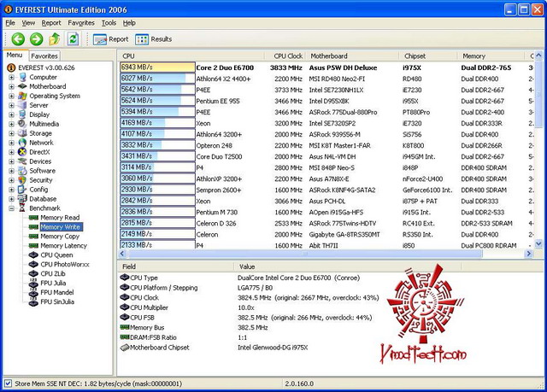This screenshot has width=547, height=392.
Task: Click the CPU Clock column header
Action: coord(285,56)
